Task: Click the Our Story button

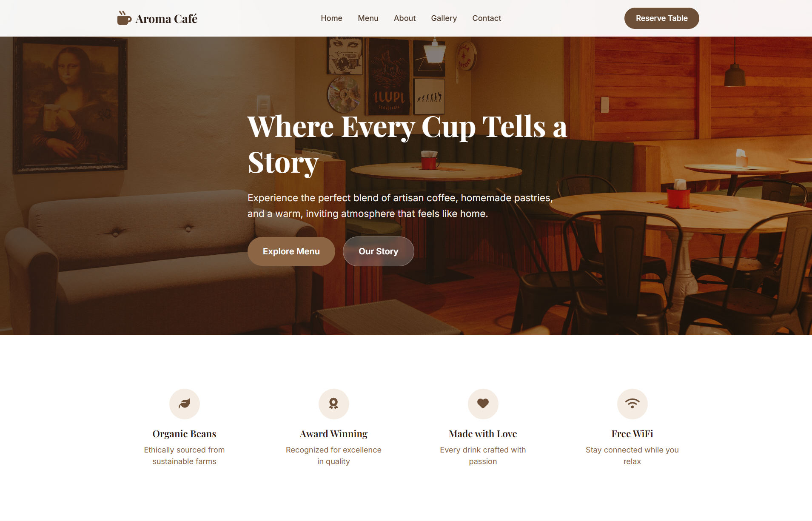Action: click(x=378, y=251)
